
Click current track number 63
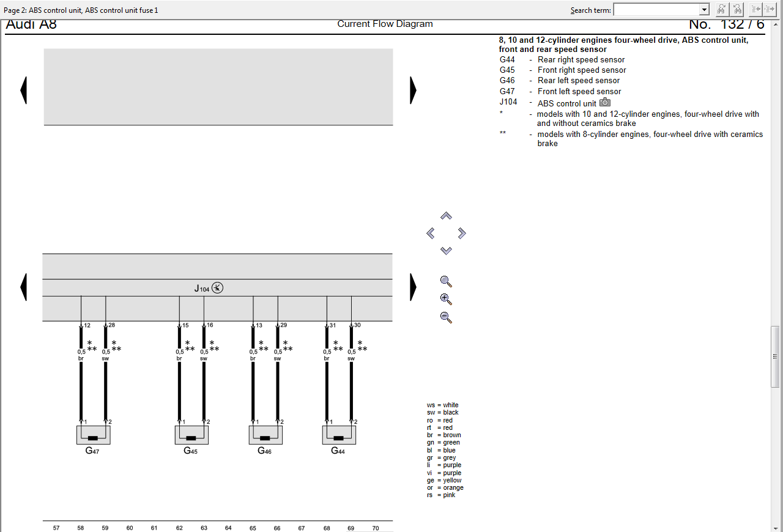pos(204,528)
